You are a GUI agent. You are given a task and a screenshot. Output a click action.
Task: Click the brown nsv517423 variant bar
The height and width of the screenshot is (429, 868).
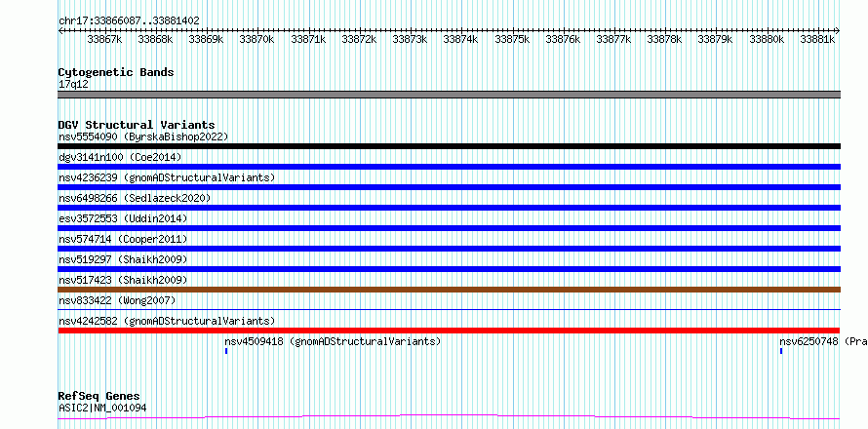[x=449, y=290]
